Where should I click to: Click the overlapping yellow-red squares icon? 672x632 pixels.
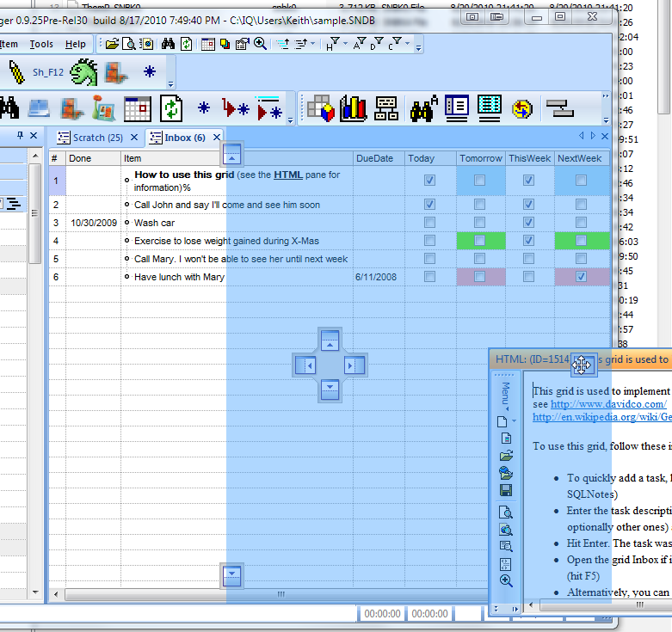coord(225,44)
